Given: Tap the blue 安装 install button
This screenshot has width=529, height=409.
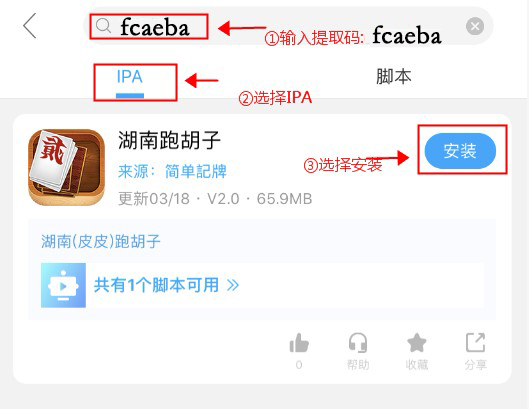Looking at the screenshot, I should coord(460,151).
